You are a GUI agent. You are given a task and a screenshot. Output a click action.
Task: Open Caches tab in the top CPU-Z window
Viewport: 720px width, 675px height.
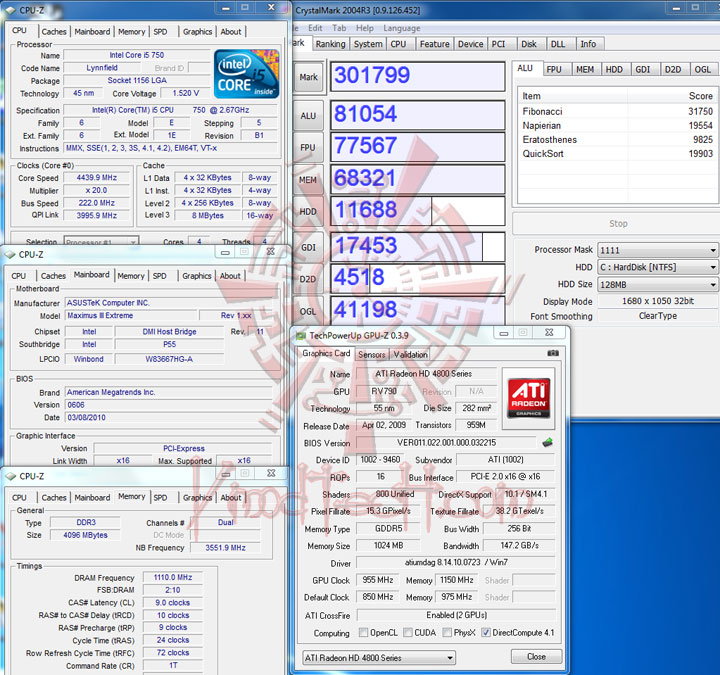[x=54, y=32]
